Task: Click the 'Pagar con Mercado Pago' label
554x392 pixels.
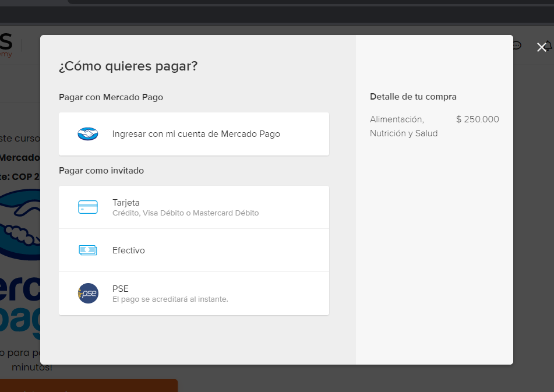Action: tap(111, 97)
